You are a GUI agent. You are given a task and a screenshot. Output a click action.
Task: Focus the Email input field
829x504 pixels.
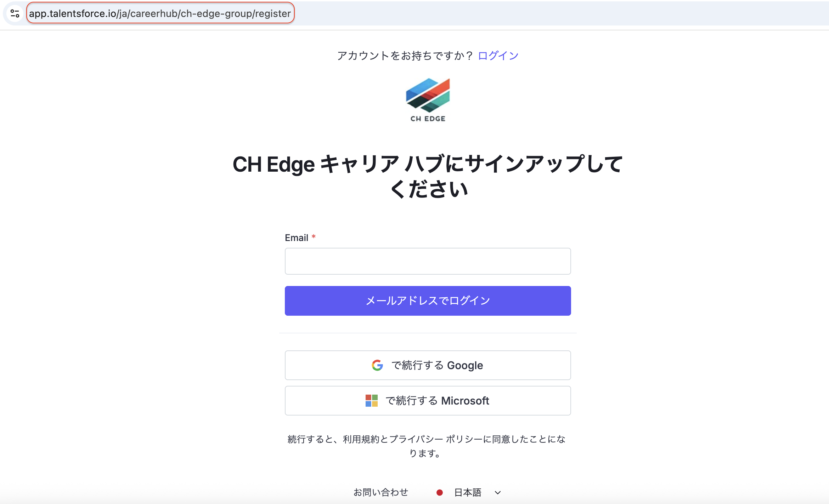[428, 261]
